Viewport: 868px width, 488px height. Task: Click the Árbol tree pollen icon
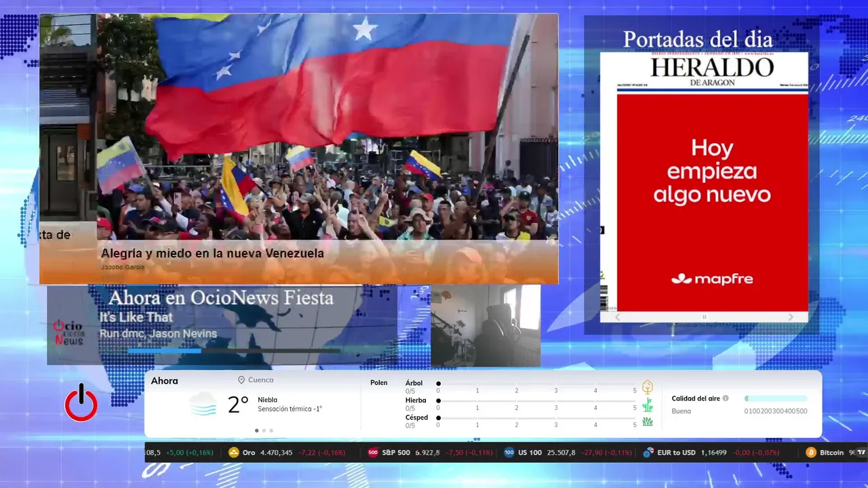pyautogui.click(x=648, y=387)
